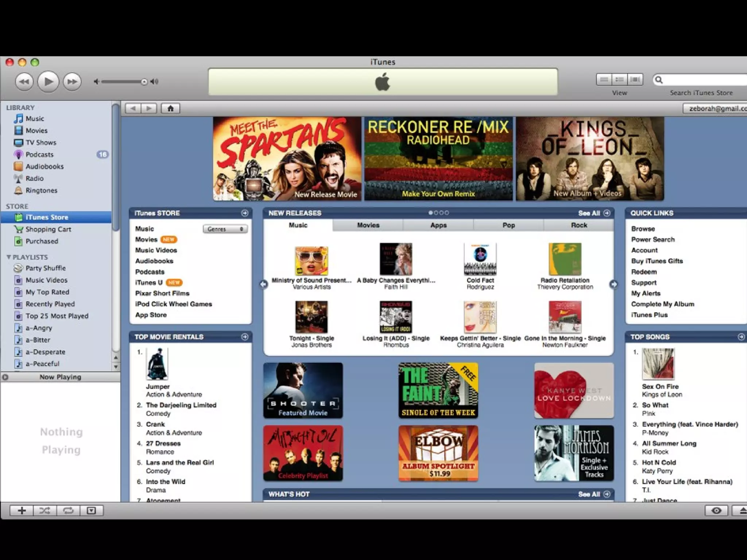The height and width of the screenshot is (560, 747).
Task: Click next arrow on New Releases carousel
Action: [x=614, y=284]
